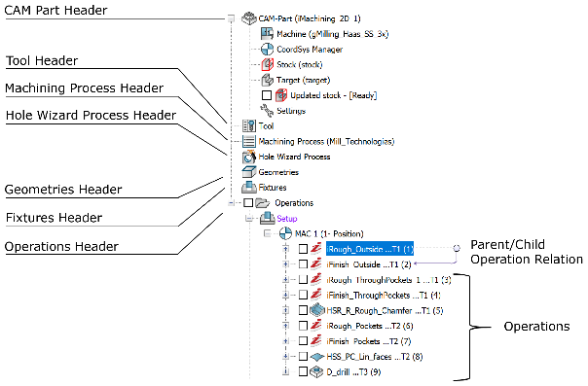This screenshot has width=588, height=386.
Task: Click the Hole Wizard Process icon
Action: pyautogui.click(x=249, y=157)
